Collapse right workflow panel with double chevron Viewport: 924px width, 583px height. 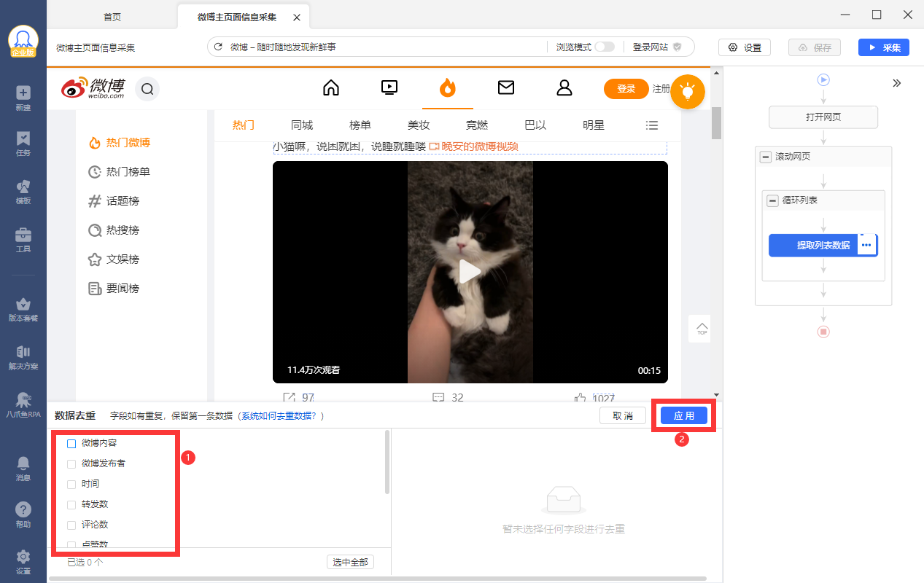click(897, 83)
